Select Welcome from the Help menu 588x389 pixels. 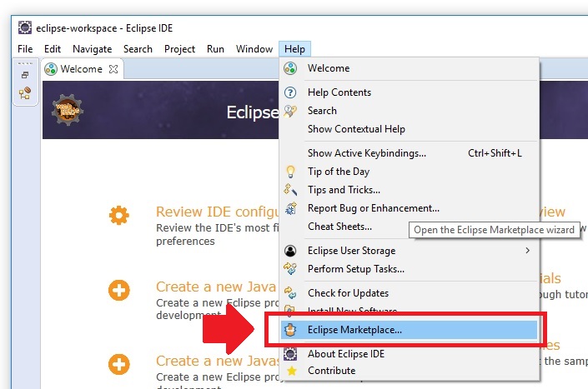pos(410,68)
